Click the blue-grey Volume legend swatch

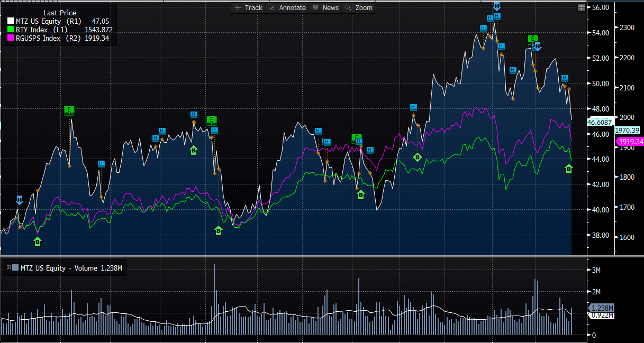tap(15, 268)
